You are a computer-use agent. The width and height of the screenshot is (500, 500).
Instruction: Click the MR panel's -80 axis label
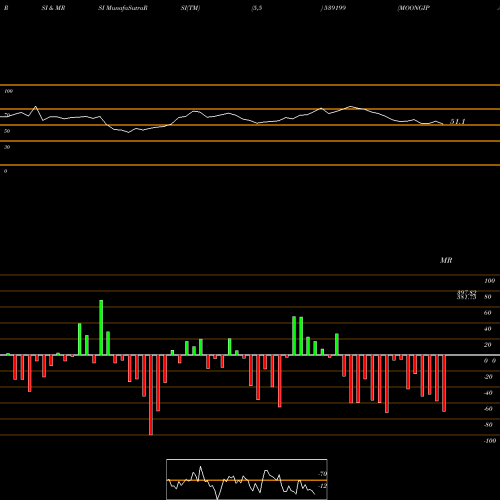tap(488, 425)
